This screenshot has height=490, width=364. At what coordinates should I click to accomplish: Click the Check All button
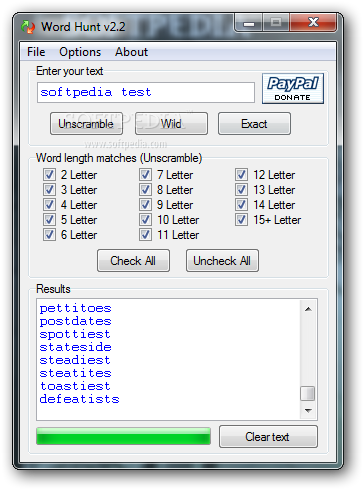point(133,261)
